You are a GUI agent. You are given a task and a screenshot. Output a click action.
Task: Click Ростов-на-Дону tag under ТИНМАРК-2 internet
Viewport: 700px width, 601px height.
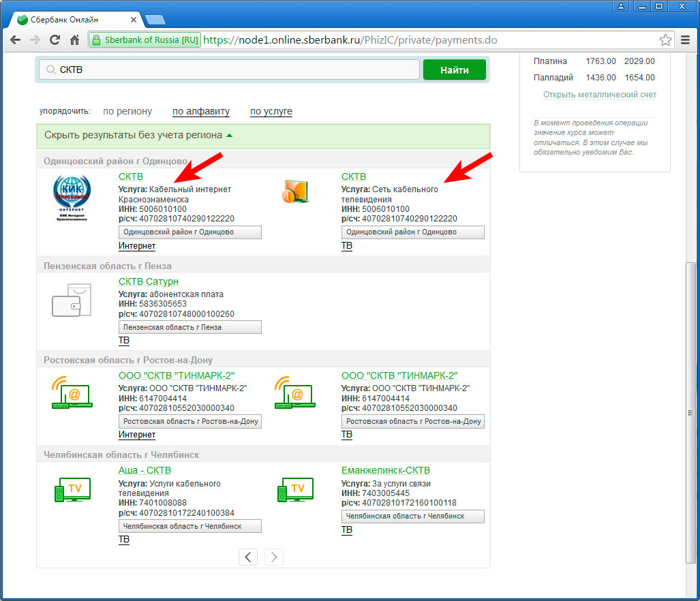point(189,421)
